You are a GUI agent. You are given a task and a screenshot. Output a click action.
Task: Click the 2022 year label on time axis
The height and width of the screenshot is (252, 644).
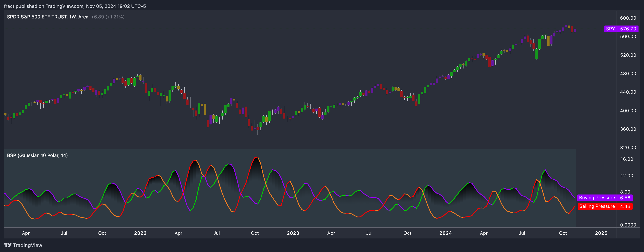140,233
